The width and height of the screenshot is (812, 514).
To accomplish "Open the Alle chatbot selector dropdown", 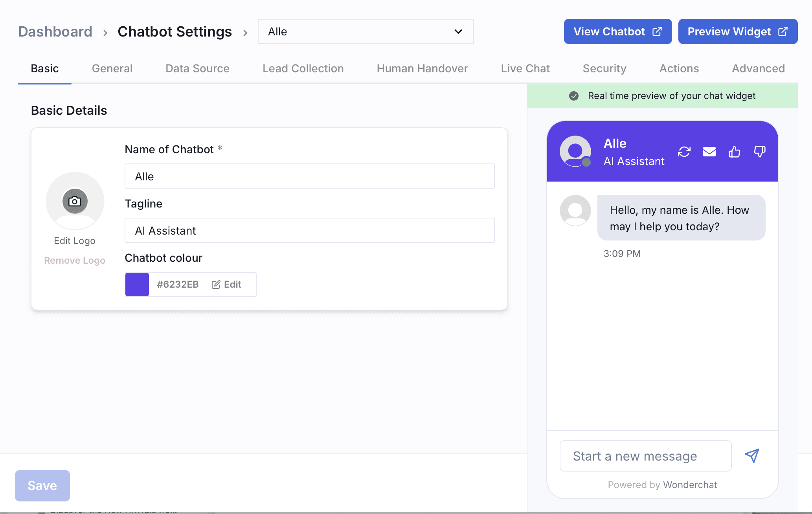I will coord(366,31).
